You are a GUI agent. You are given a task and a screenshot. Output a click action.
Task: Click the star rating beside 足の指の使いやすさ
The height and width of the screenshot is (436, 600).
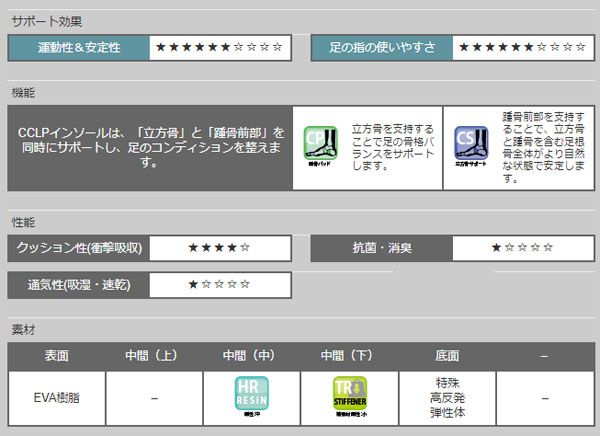tap(521, 48)
